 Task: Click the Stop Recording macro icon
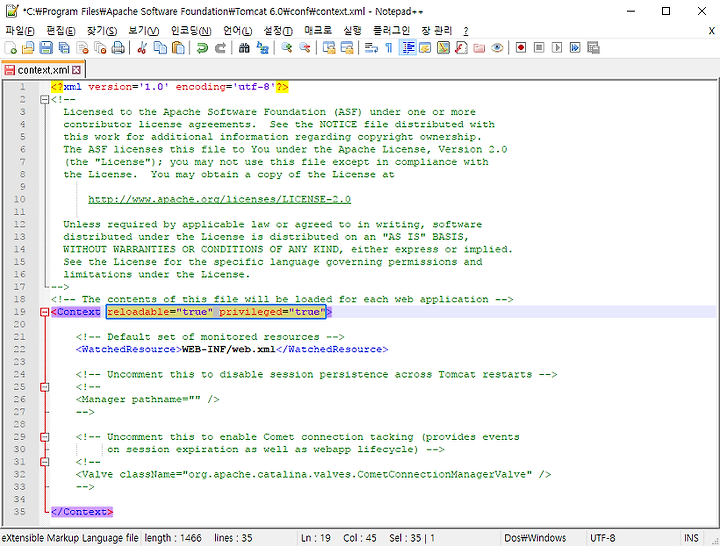coord(539,48)
